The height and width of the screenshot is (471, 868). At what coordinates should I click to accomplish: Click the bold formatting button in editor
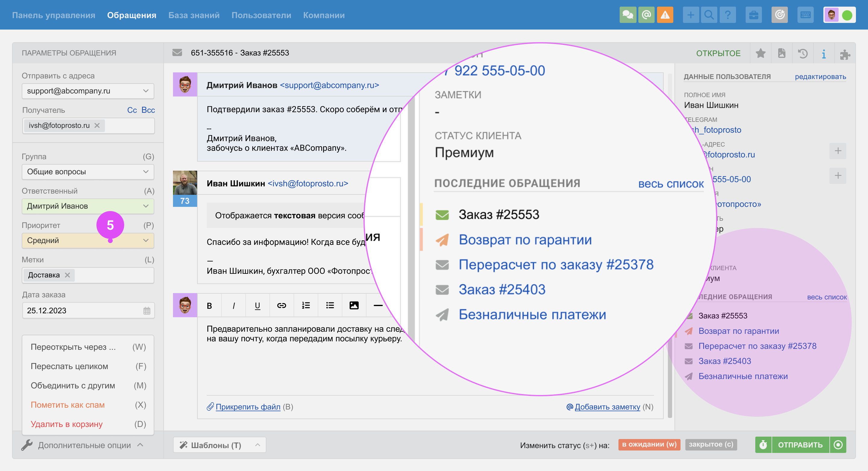click(209, 305)
